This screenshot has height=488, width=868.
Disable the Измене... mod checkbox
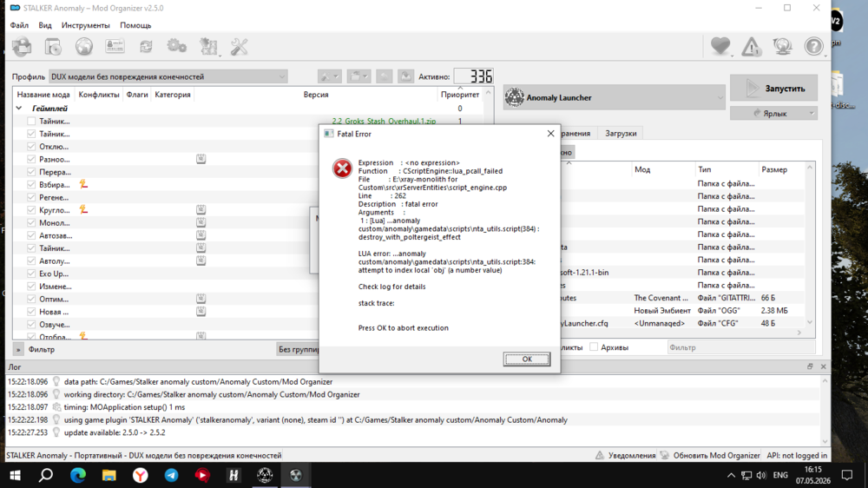[31, 287]
